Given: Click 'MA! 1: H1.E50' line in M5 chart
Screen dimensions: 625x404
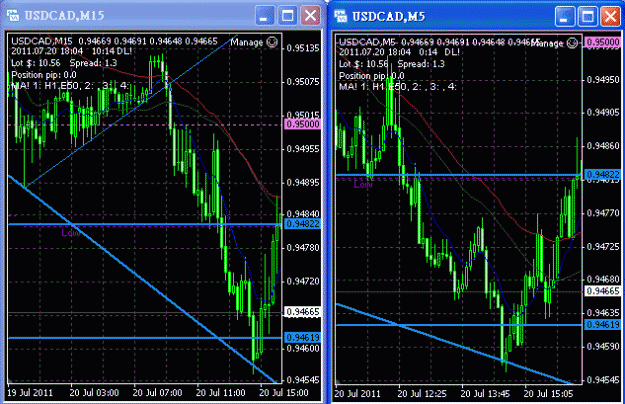Looking at the screenshot, I should [397, 86].
